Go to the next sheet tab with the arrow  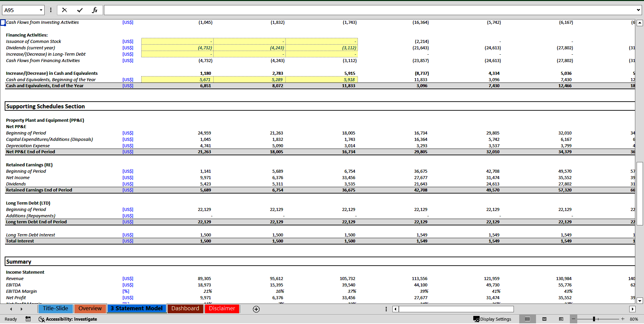pyautogui.click(x=21, y=309)
